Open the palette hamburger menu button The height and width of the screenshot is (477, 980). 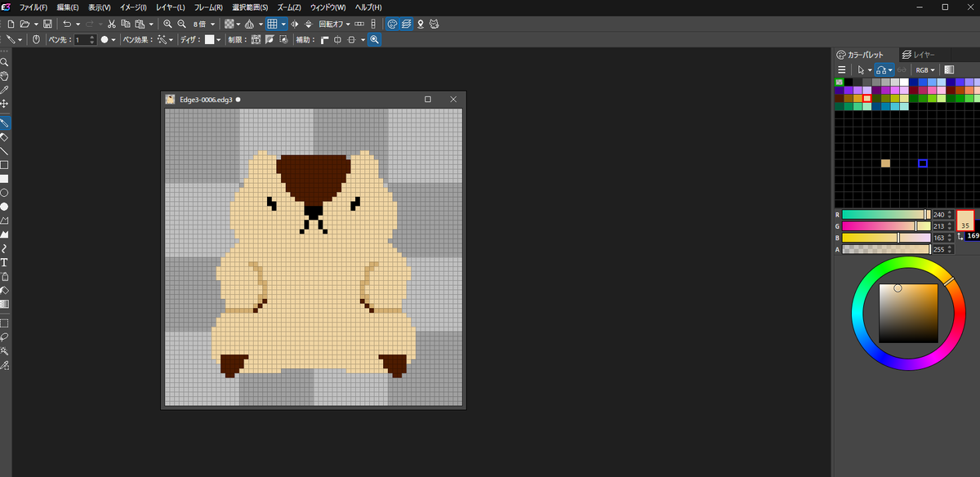click(x=842, y=70)
